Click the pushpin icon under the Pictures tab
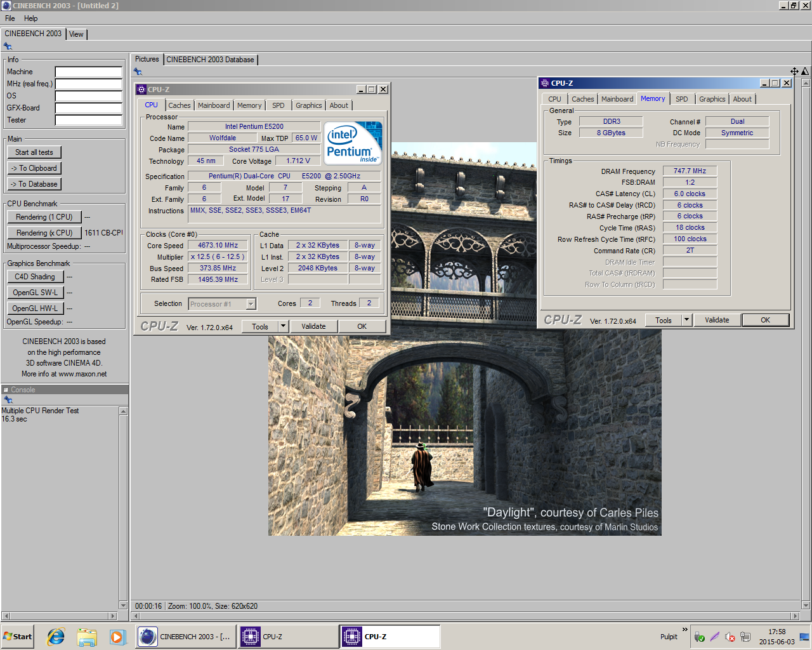Image resolution: width=812 pixels, height=650 pixels. coord(138,72)
